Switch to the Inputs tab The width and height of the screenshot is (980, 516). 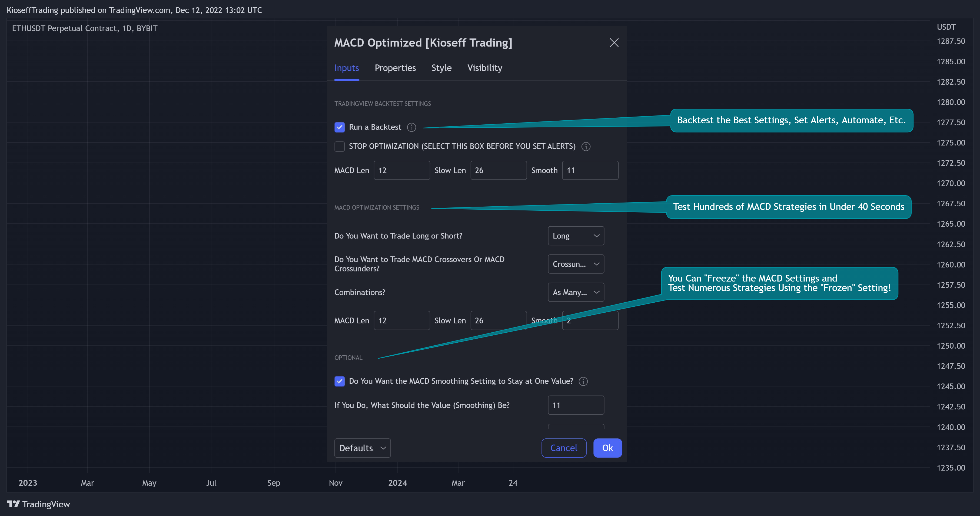pyautogui.click(x=347, y=68)
